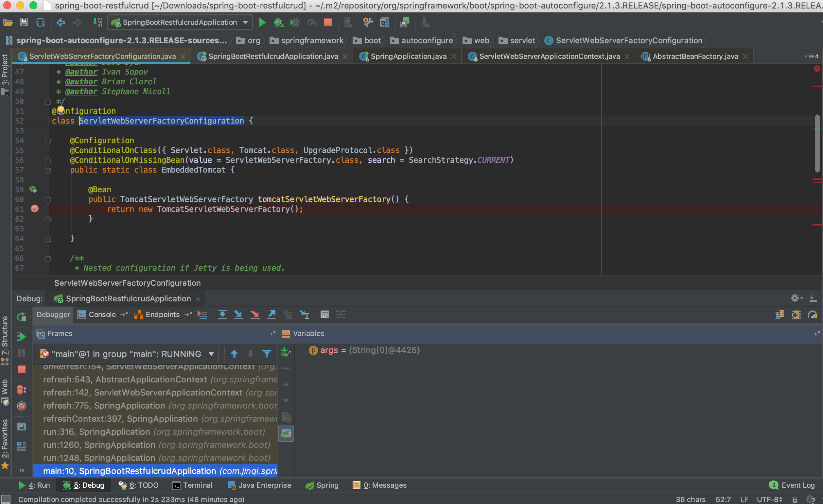This screenshot has width=823, height=504.
Task: Open Evaluate Expression calculator icon
Action: [x=325, y=314]
